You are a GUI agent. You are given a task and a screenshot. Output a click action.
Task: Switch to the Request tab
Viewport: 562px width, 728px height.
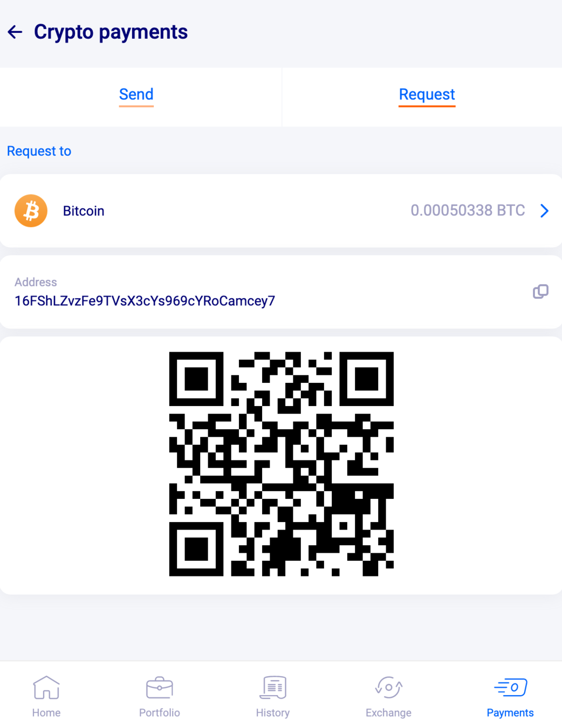click(x=427, y=94)
